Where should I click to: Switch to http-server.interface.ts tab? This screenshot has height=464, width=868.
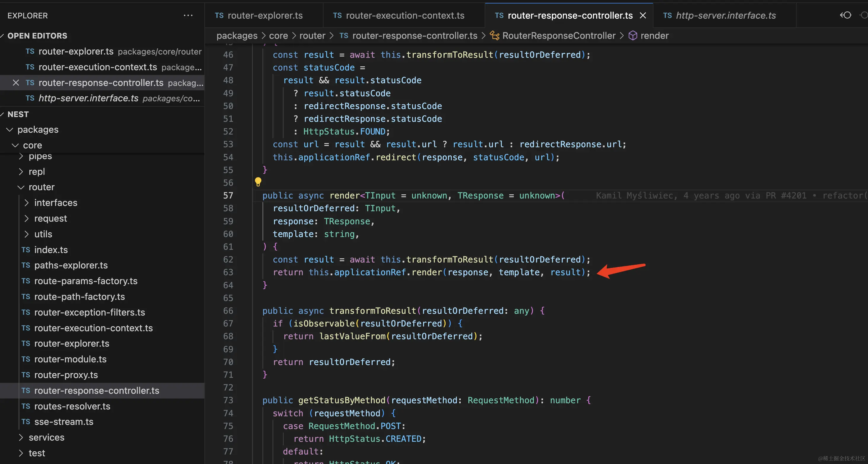[x=726, y=15]
